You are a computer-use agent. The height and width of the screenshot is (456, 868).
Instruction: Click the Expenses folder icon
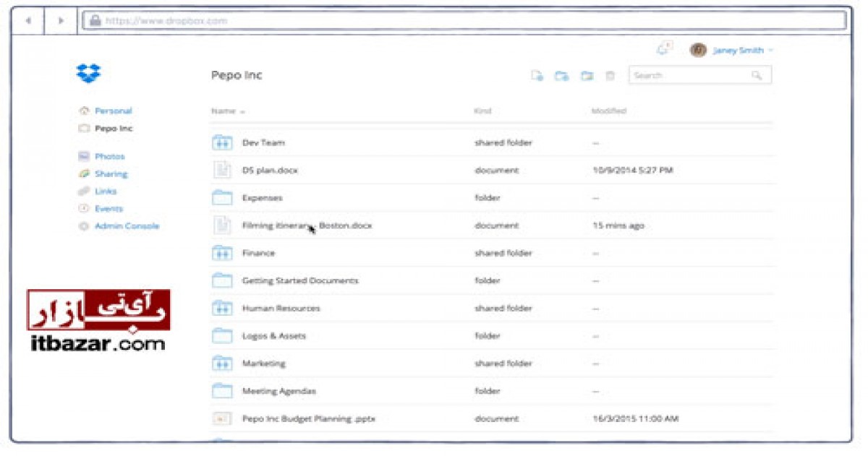pyautogui.click(x=221, y=197)
